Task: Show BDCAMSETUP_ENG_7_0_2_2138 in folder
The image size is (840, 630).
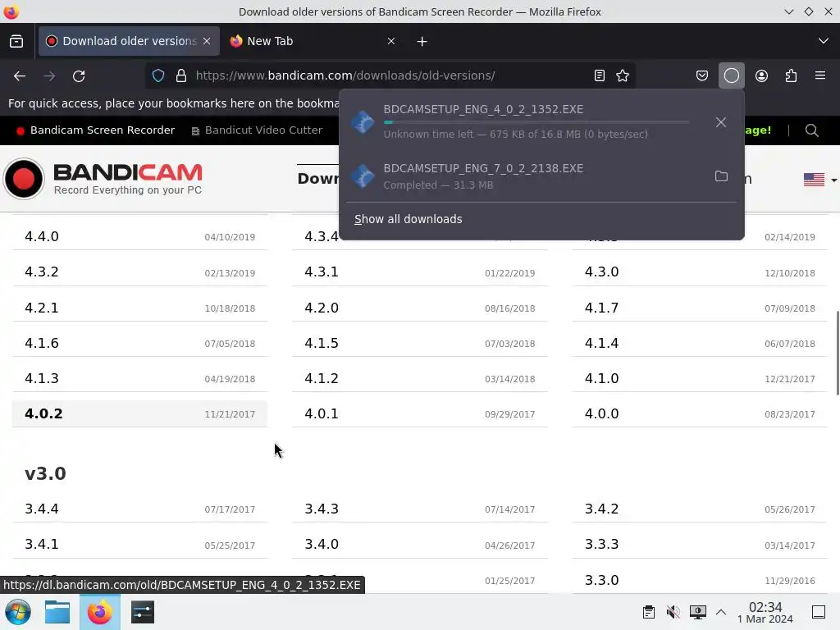Action: pyautogui.click(x=721, y=176)
